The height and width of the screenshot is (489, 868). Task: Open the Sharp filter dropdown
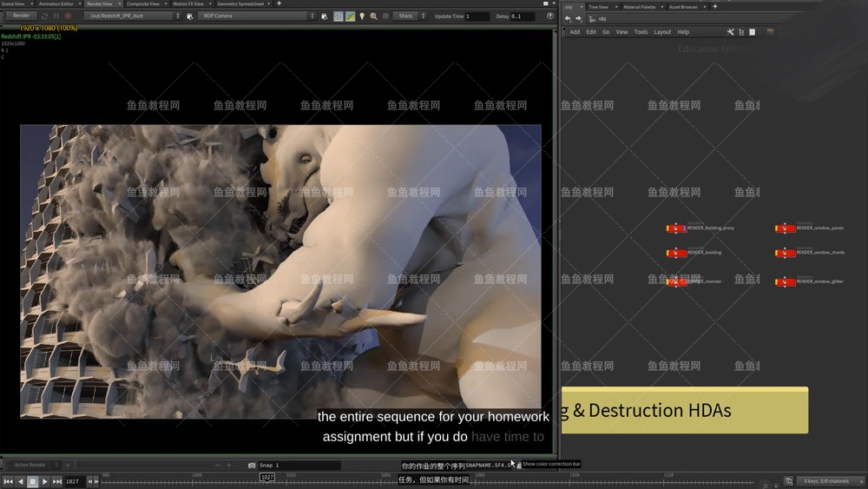tap(411, 16)
